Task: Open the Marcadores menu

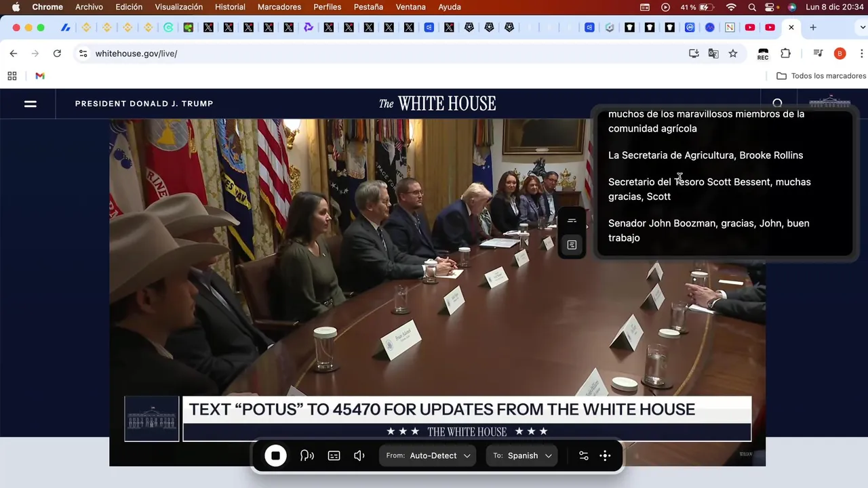Action: [279, 7]
